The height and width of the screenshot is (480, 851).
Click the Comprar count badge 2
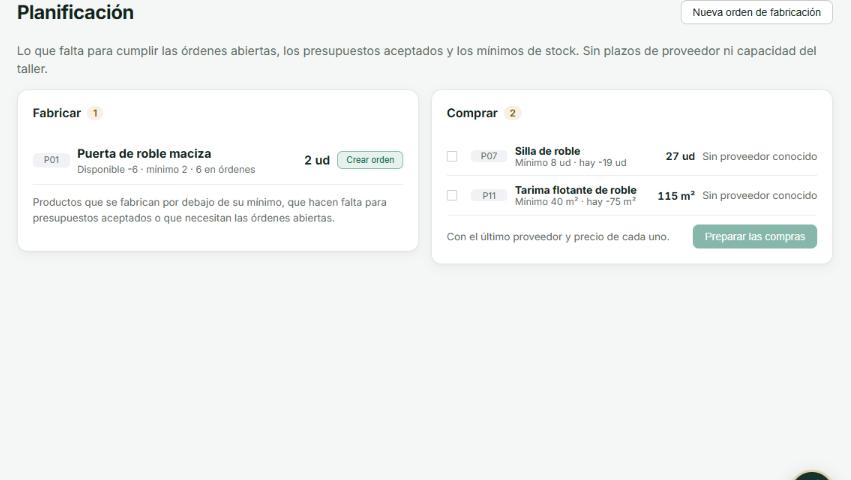click(x=512, y=113)
